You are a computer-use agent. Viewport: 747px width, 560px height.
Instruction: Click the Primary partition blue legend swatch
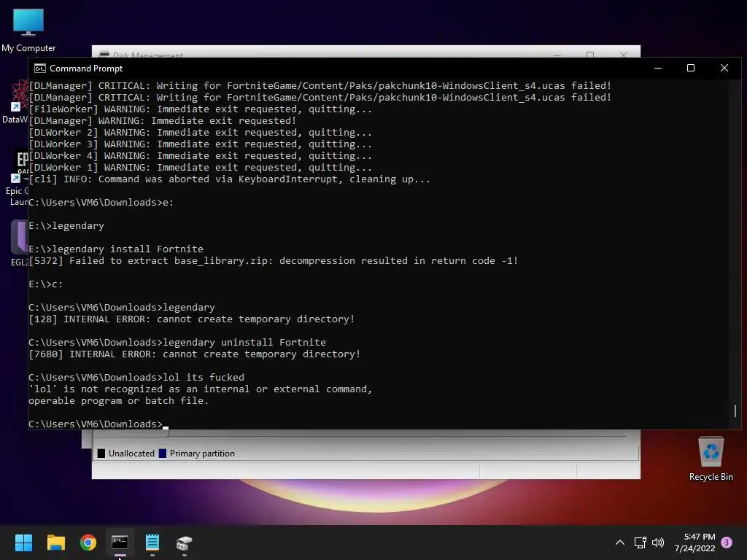click(x=163, y=454)
